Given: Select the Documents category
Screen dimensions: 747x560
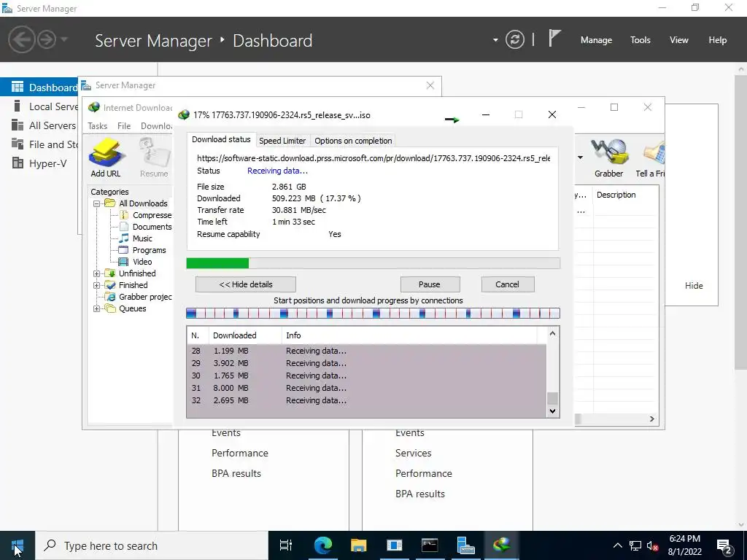Looking at the screenshot, I should (x=152, y=227).
